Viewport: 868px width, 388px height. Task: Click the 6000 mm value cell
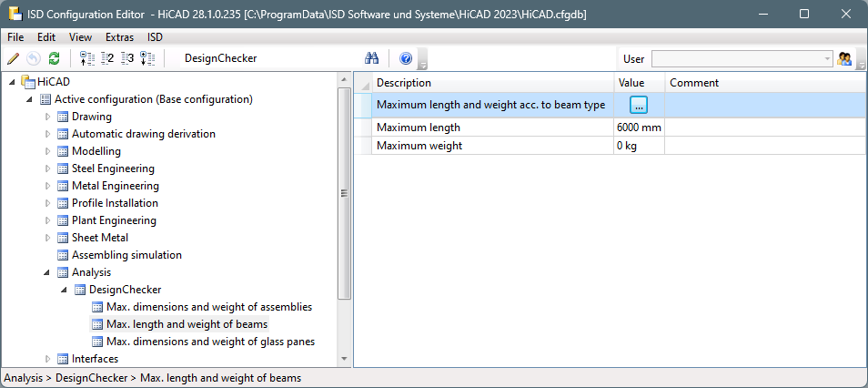click(639, 128)
